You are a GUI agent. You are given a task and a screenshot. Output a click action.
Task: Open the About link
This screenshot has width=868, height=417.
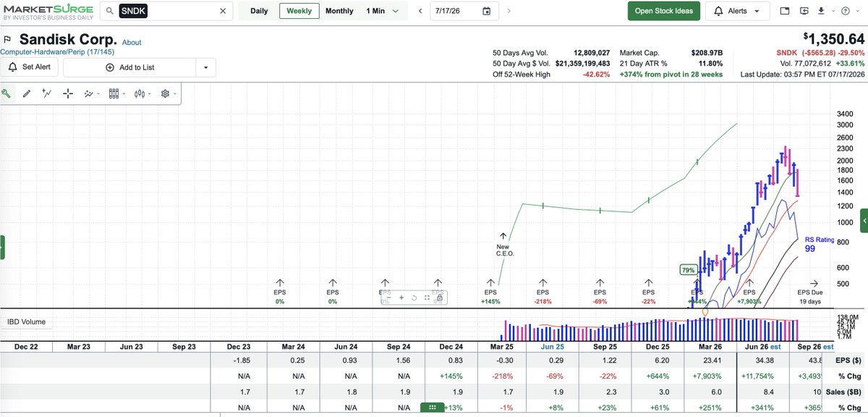coord(132,43)
